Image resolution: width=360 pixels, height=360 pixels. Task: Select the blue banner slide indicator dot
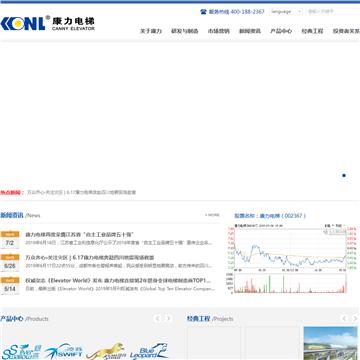tap(344, 175)
